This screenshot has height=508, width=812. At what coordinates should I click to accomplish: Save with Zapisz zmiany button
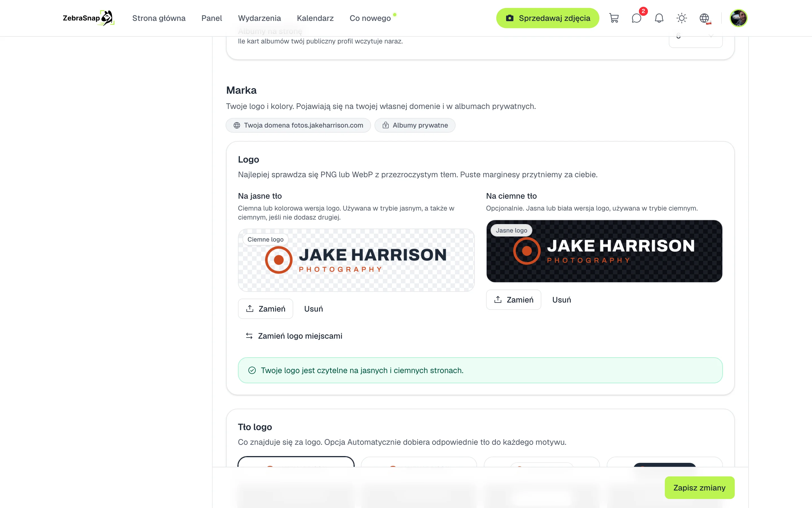pyautogui.click(x=699, y=487)
